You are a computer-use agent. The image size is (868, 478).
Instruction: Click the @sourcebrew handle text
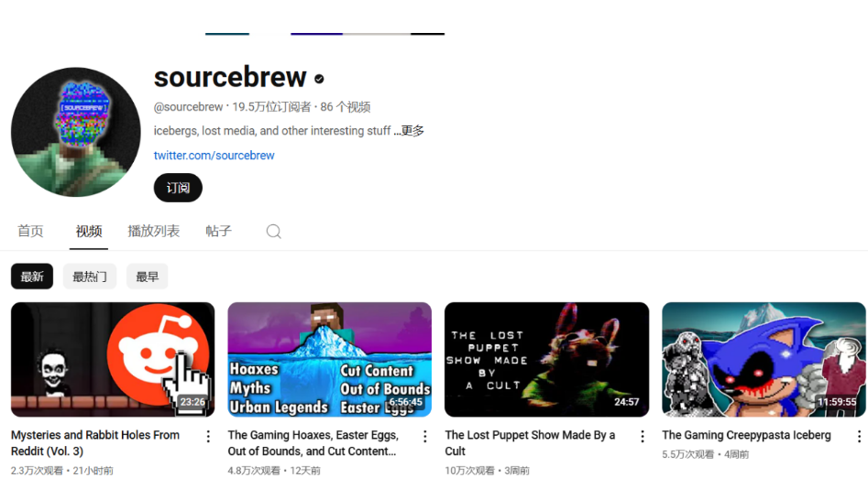[188, 107]
